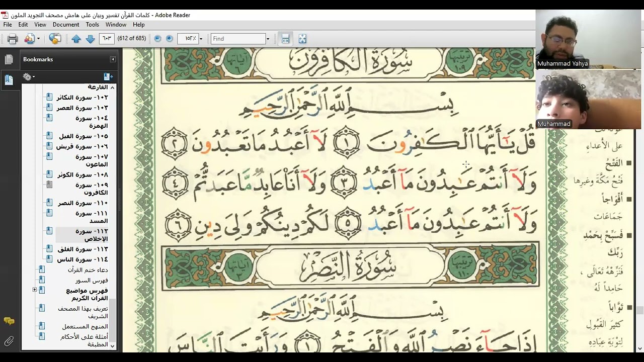Screen dimensions: 644x362
Task: Click bookmark page icon beside سورة الكافرون
Action: click(x=49, y=185)
